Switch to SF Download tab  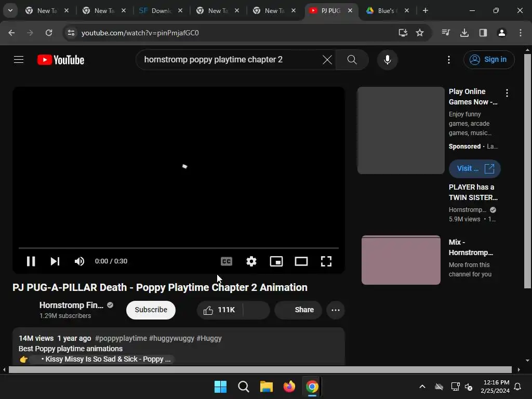pos(161,10)
